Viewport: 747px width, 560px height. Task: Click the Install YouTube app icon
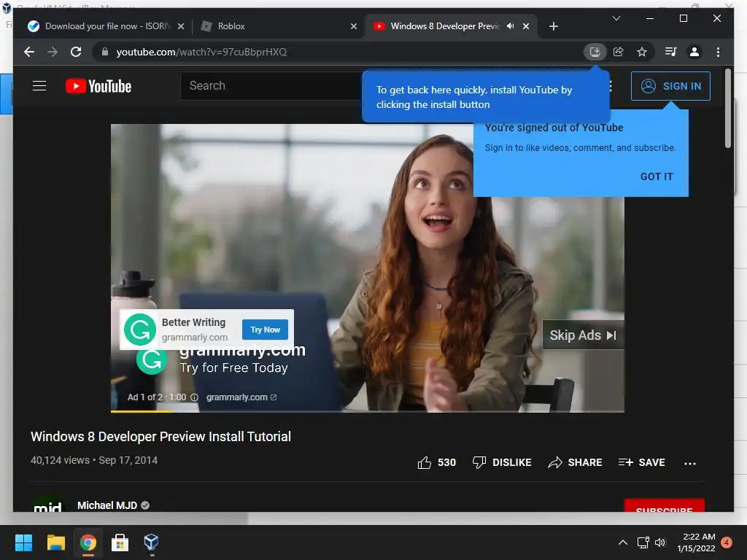coord(595,52)
